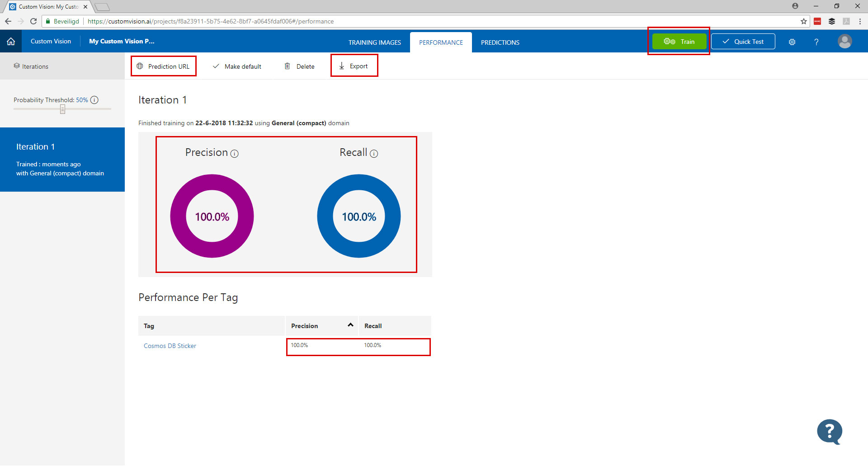Click the Iterations sidebar heading
Viewport: 868px width, 470px height.
coord(31,66)
